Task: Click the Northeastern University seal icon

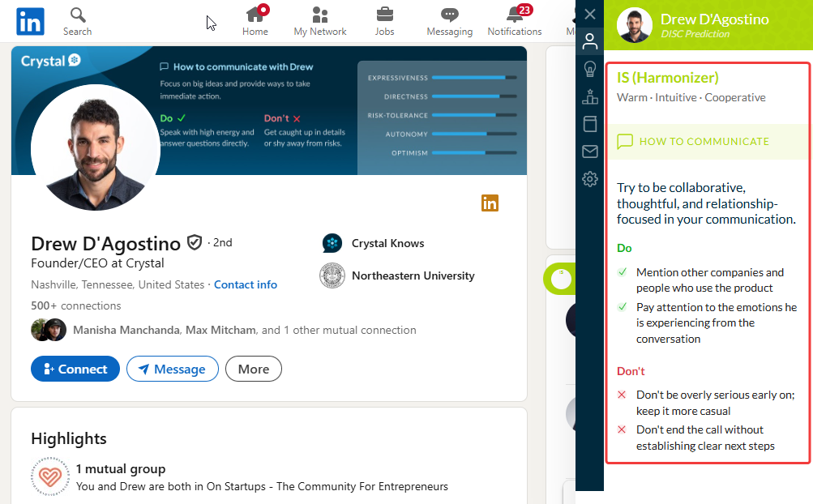Action: point(332,275)
